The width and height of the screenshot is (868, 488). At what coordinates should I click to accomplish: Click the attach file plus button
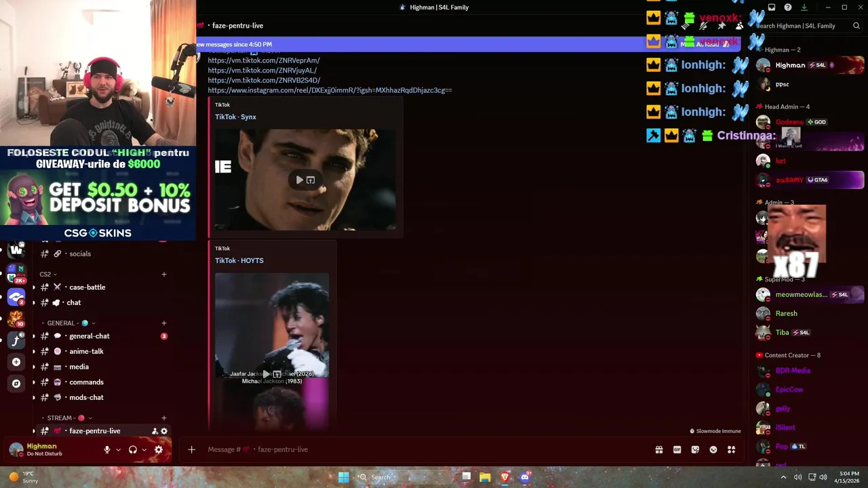pos(191,449)
